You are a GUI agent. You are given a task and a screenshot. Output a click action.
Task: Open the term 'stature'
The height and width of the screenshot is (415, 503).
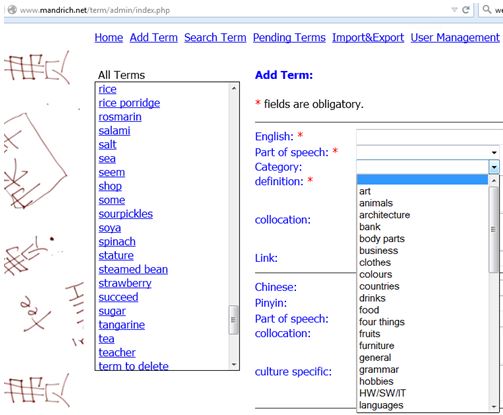point(116,256)
